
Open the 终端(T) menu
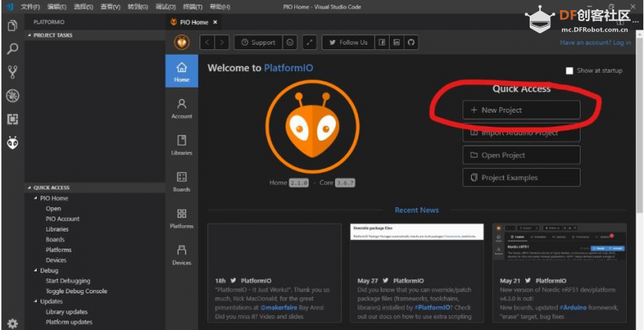click(192, 7)
